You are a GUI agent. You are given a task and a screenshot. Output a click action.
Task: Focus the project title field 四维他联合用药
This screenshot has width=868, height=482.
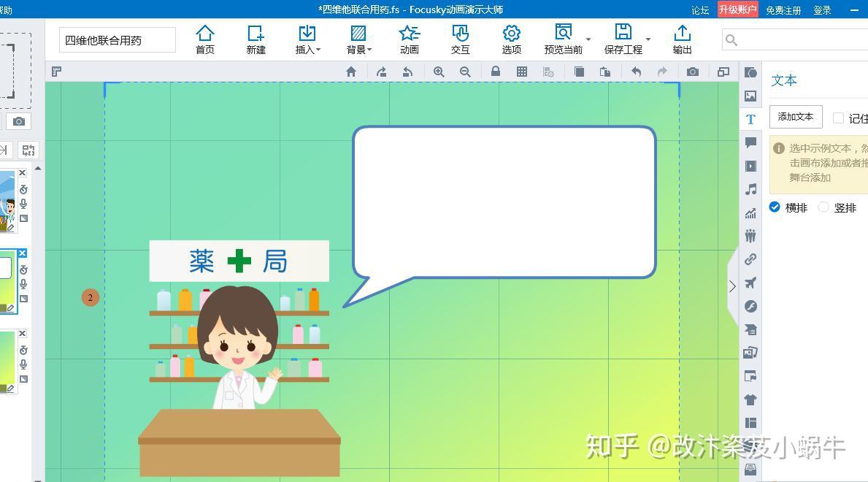118,40
